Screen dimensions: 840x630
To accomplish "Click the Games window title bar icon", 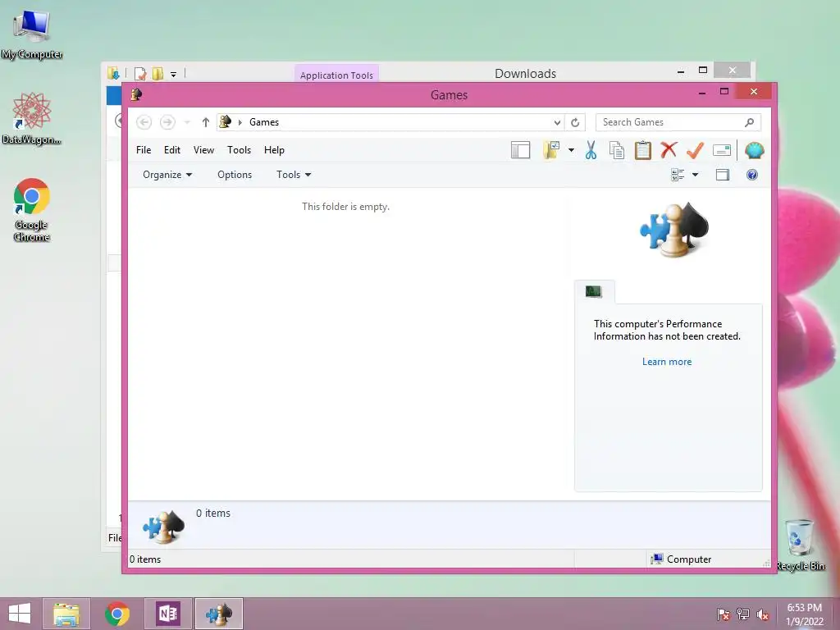I will 136,94.
